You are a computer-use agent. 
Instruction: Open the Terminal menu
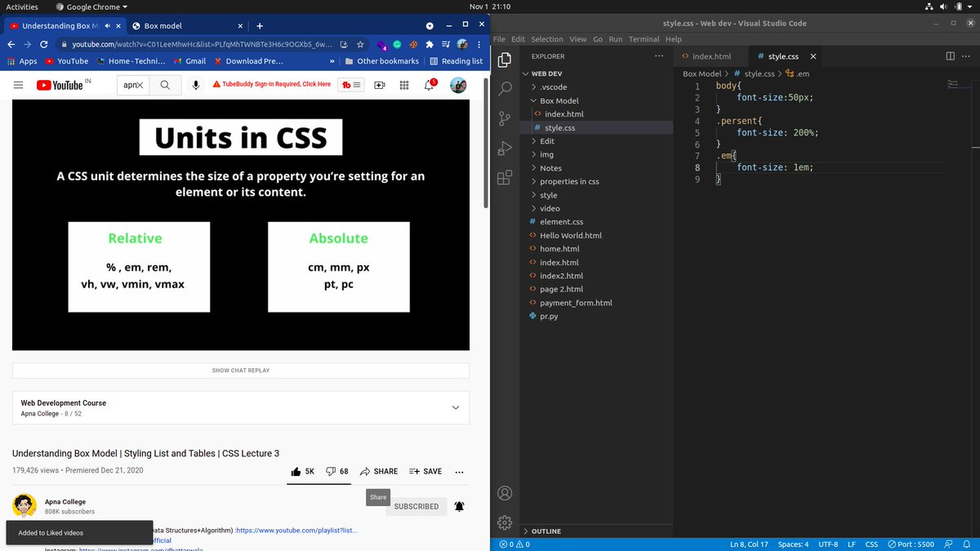pyautogui.click(x=644, y=39)
